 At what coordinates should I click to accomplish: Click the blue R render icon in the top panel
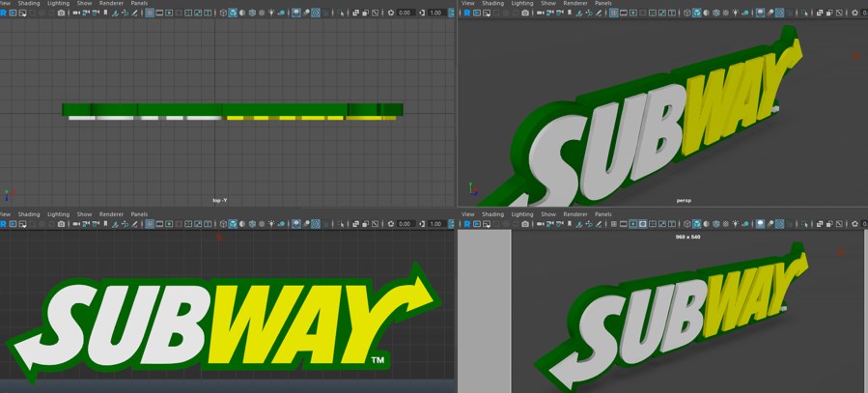click(3, 13)
